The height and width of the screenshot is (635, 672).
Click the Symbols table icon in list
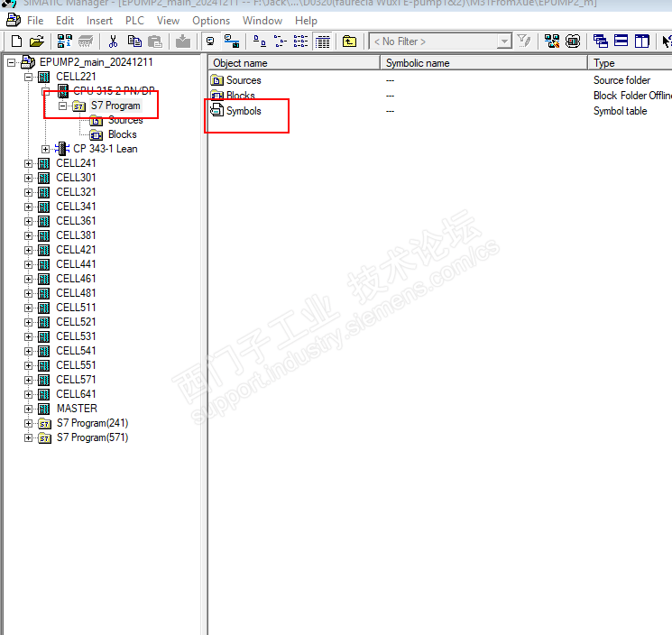(217, 111)
